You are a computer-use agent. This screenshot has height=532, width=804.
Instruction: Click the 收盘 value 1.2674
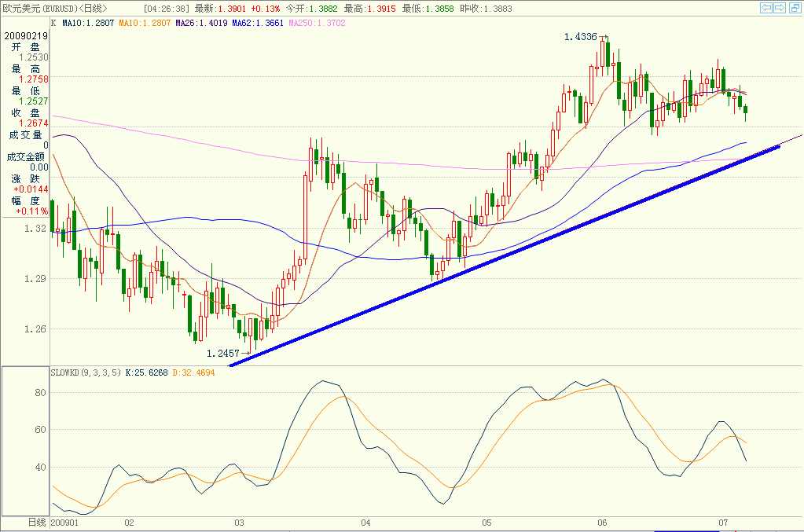(x=34, y=123)
